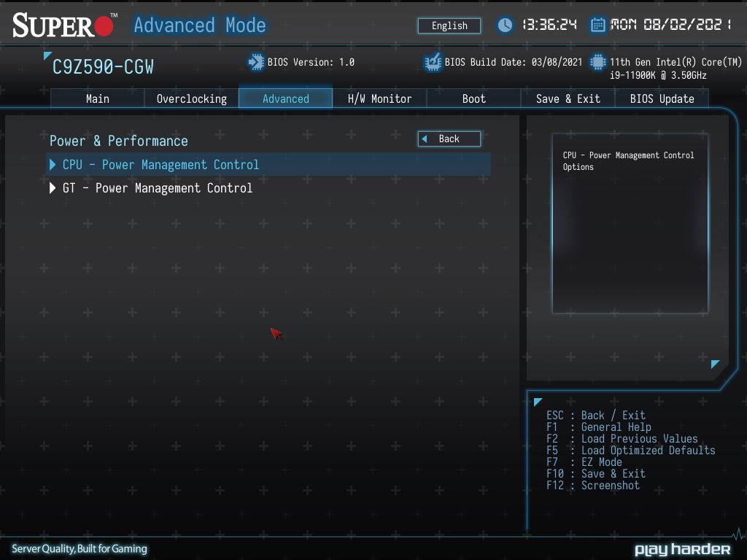Click the system time display
The height and width of the screenshot is (560, 747).
point(550,25)
